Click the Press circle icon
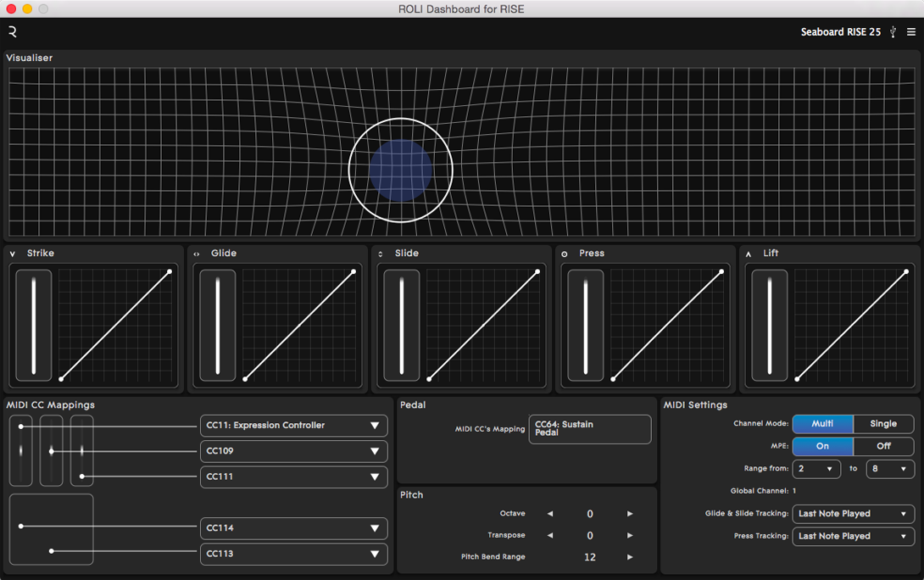This screenshot has width=924, height=580. coord(565,254)
